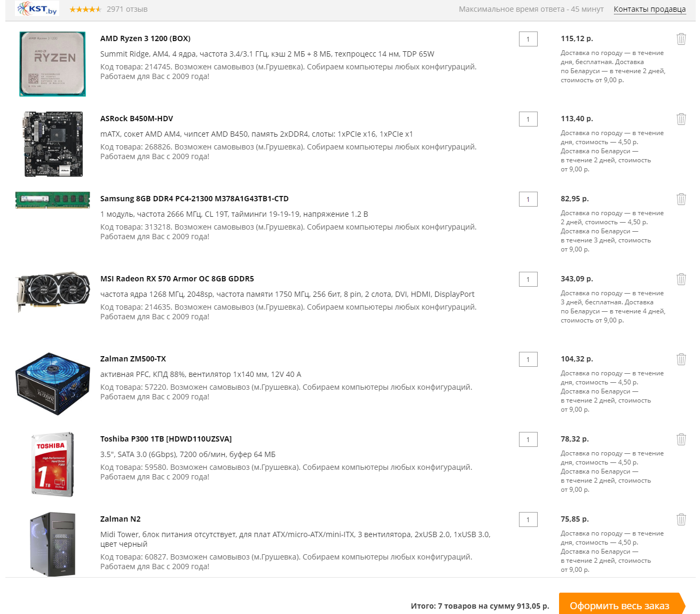Remove ASRock B450M-HDV using trash icon
The image size is (700, 614).
681,119
